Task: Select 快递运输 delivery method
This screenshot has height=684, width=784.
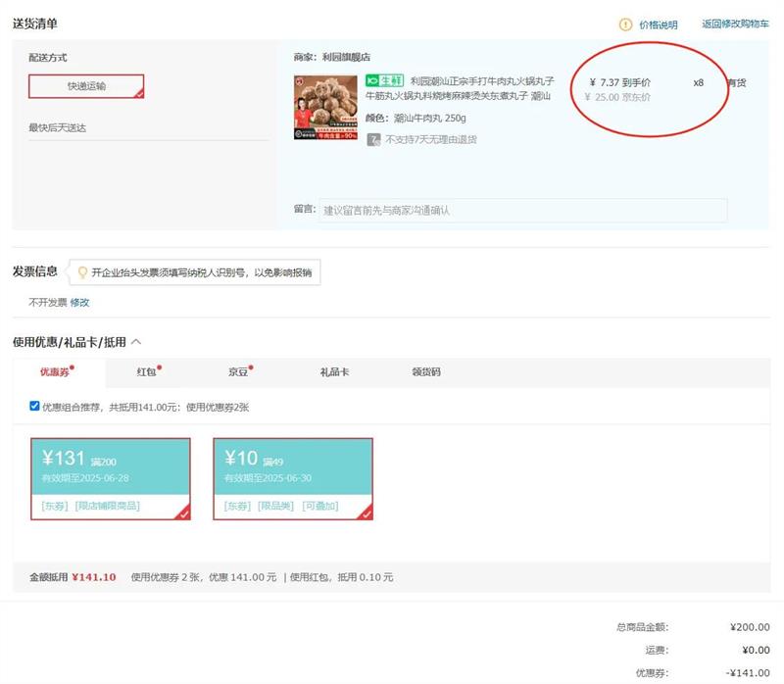Action: point(86,86)
